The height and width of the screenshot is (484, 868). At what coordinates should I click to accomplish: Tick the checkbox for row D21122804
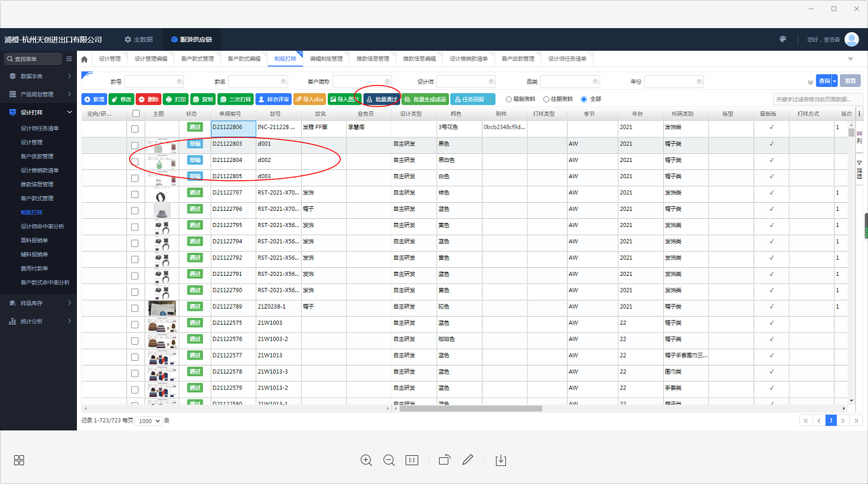point(135,162)
